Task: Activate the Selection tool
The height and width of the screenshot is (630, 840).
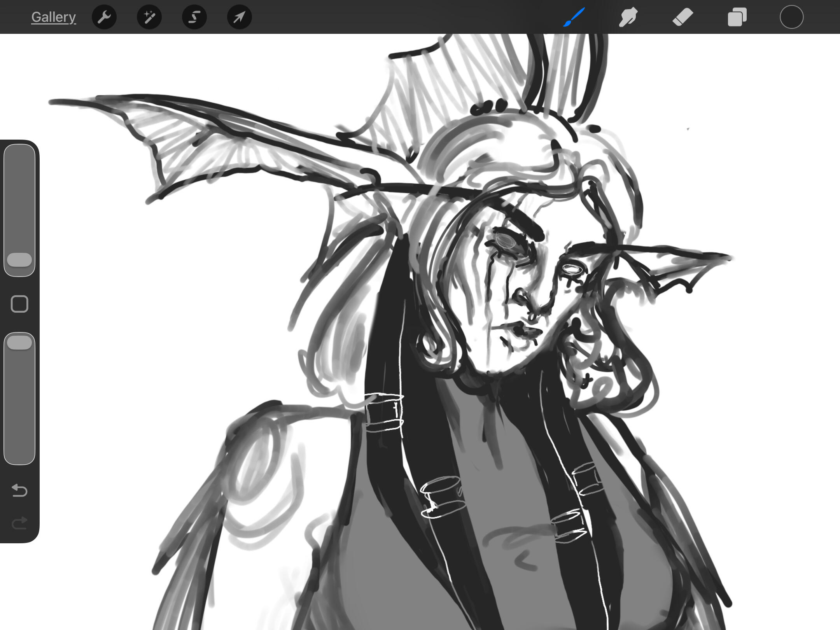Action: coord(194,17)
